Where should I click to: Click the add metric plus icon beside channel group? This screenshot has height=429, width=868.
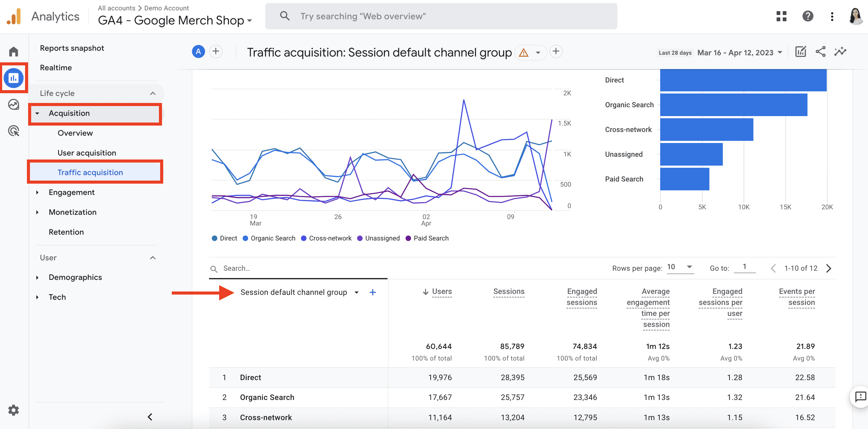pyautogui.click(x=373, y=292)
